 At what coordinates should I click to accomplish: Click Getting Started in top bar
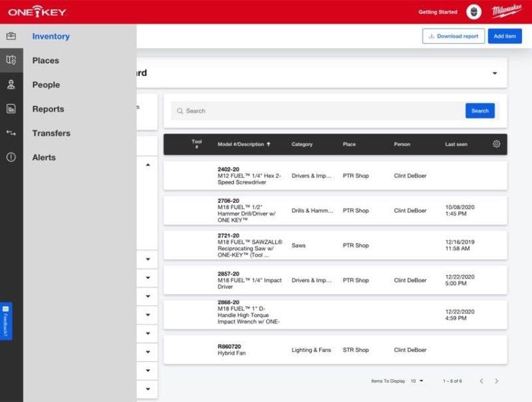pyautogui.click(x=438, y=11)
